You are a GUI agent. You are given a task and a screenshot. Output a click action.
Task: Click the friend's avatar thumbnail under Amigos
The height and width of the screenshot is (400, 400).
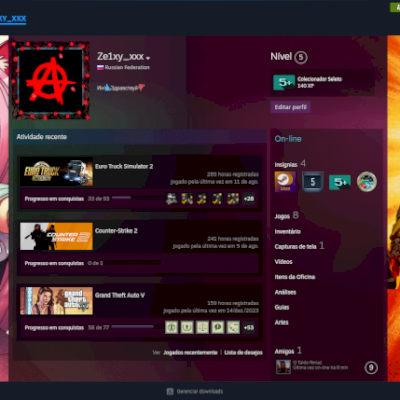[x=283, y=367]
